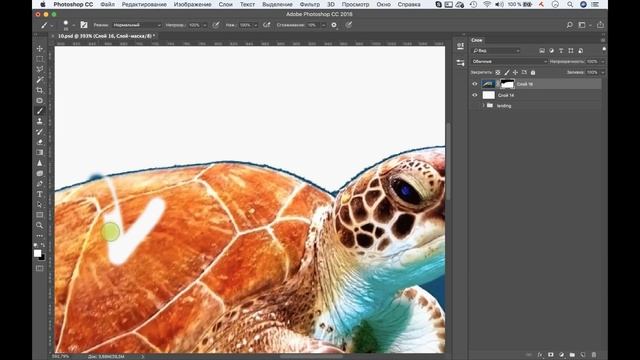Open smoothing value dropdown
Image resolution: width=640 pixels, height=360 pixels.
(x=323, y=25)
